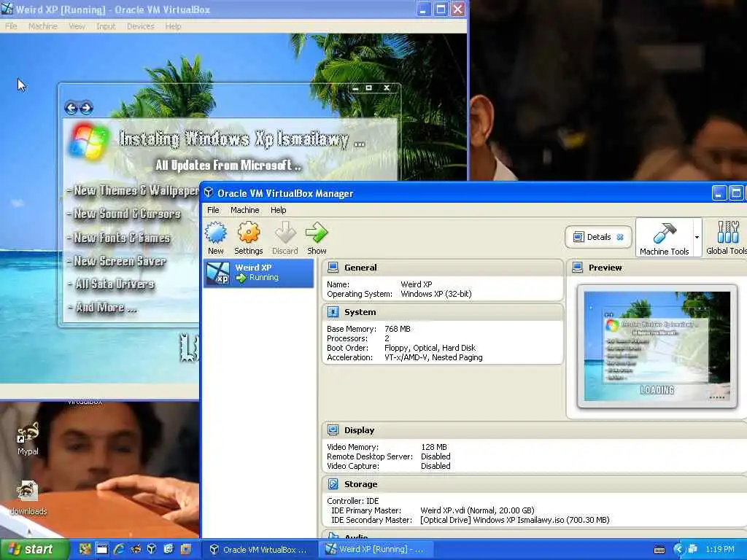The width and height of the screenshot is (747, 560).
Task: Click the Preview section monitor icon
Action: tap(578, 268)
